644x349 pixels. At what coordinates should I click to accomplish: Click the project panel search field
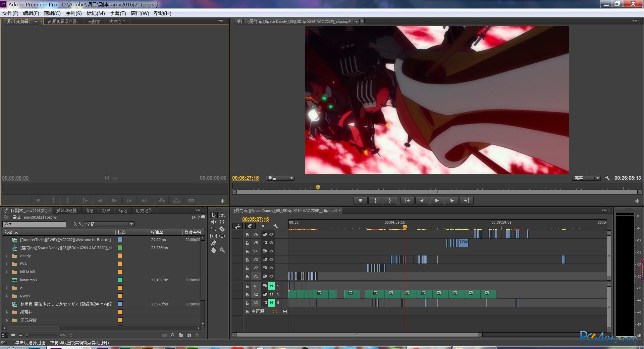pos(34,224)
